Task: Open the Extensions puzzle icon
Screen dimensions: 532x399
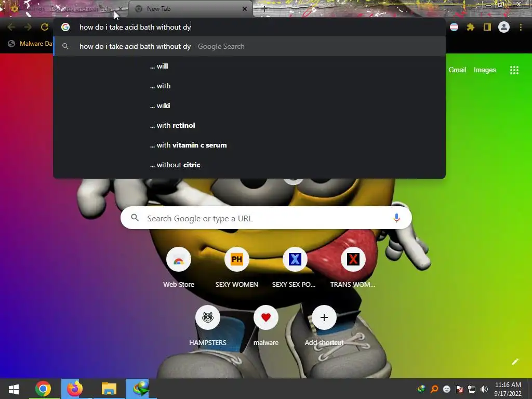Action: (x=470, y=27)
